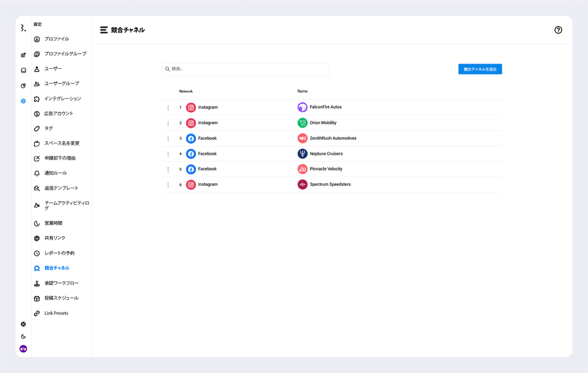588x373 pixels.
Task: Click the Instagram icon for Orion Mobility
Action: coord(191,123)
